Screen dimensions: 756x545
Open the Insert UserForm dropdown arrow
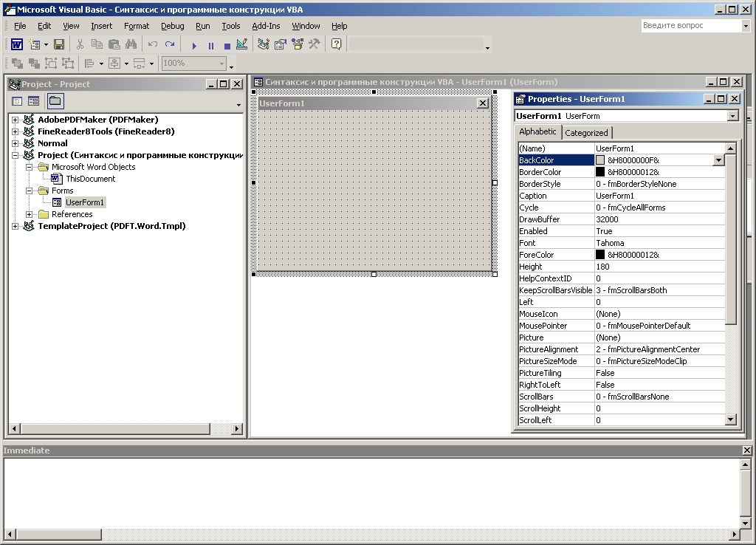pyautogui.click(x=47, y=45)
